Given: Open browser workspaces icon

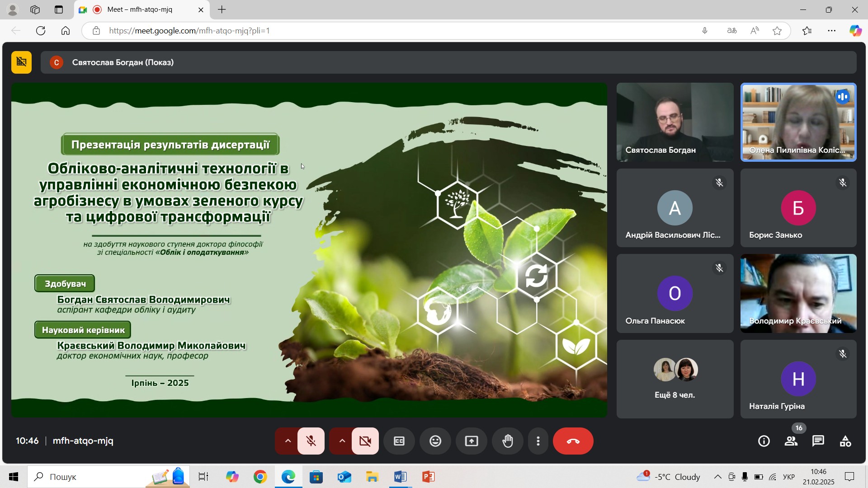Looking at the screenshot, I should coord(35,9).
